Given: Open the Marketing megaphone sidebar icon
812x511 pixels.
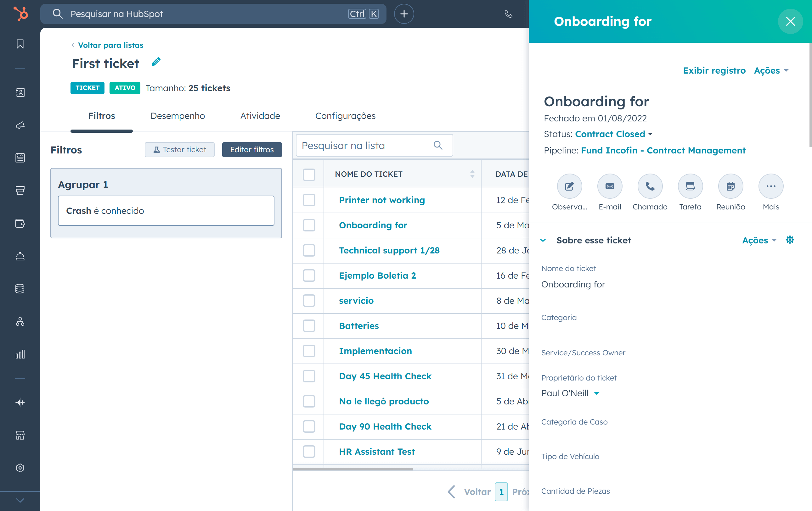Looking at the screenshot, I should [20, 125].
